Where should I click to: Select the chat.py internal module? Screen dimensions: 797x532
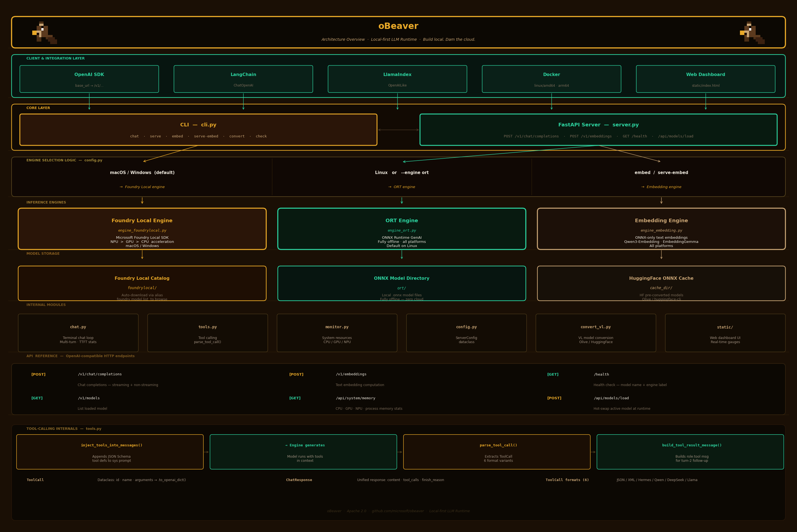(x=78, y=333)
